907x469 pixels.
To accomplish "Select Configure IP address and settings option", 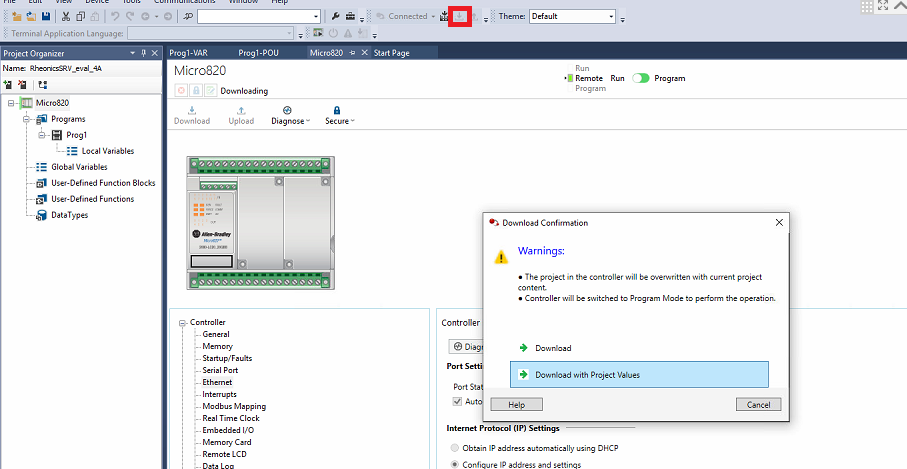I will 457,464.
